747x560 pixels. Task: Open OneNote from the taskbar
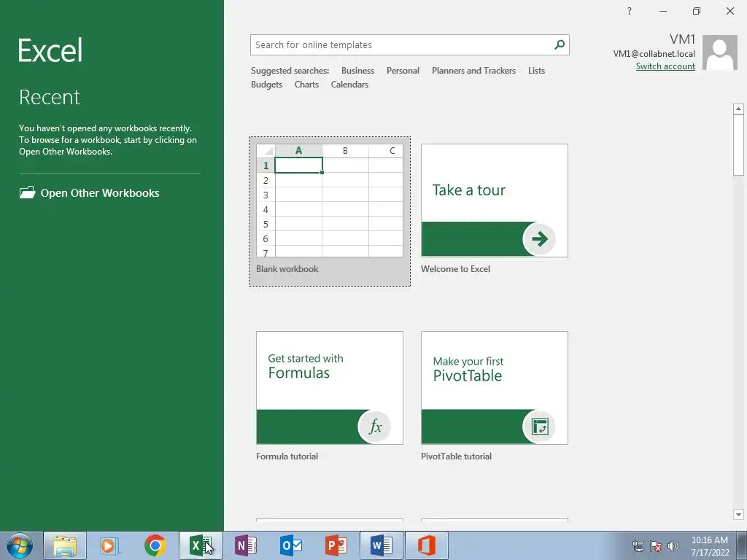pos(246,545)
